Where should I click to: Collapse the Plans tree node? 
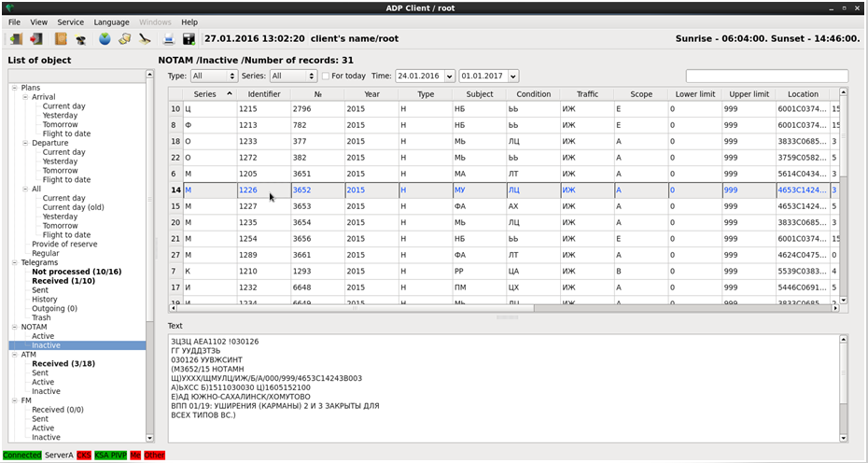(x=15, y=88)
